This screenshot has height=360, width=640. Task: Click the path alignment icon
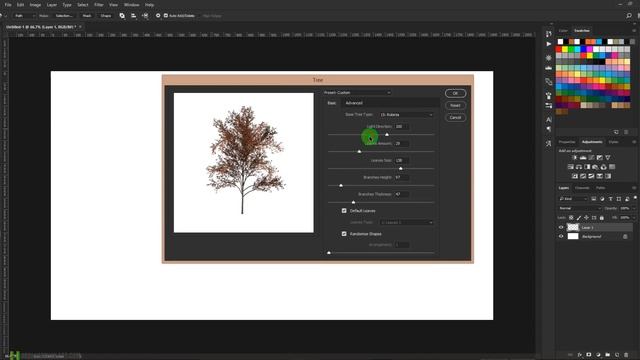(133, 16)
